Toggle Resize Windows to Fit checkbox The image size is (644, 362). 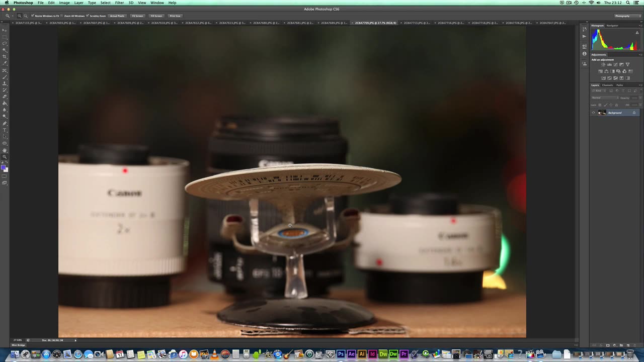click(x=33, y=16)
